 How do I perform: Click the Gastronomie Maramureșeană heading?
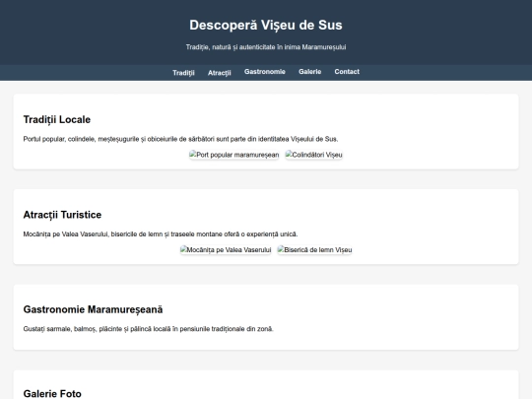[93, 309]
